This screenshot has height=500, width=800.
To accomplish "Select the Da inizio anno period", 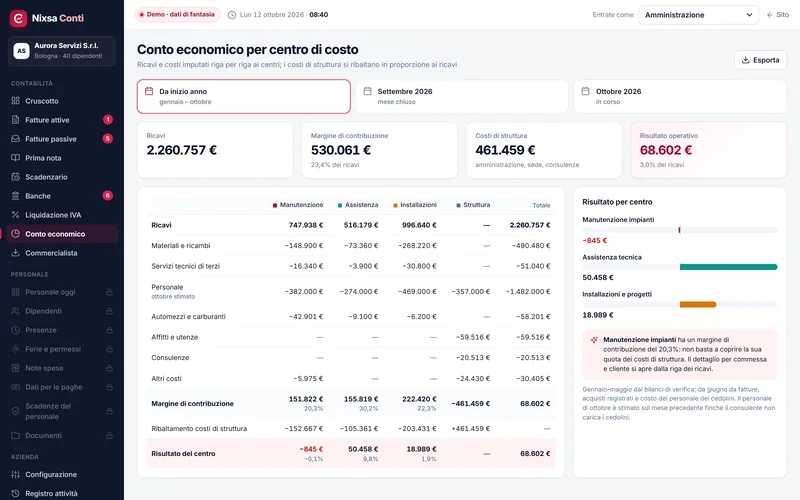I will (244, 96).
